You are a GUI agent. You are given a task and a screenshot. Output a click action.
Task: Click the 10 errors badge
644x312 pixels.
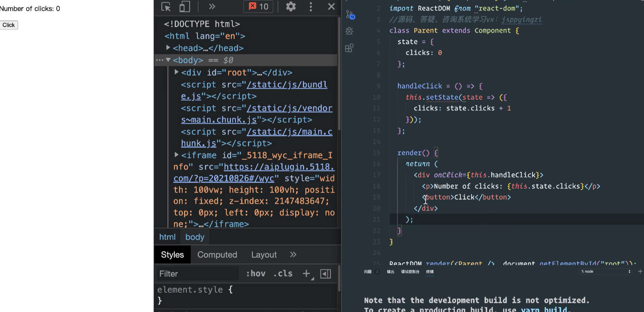tap(258, 6)
